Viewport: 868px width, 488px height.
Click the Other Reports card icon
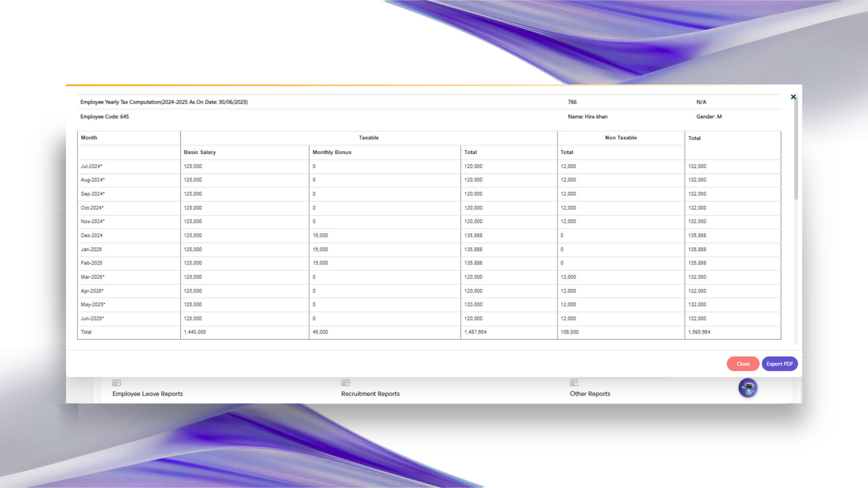click(x=574, y=383)
